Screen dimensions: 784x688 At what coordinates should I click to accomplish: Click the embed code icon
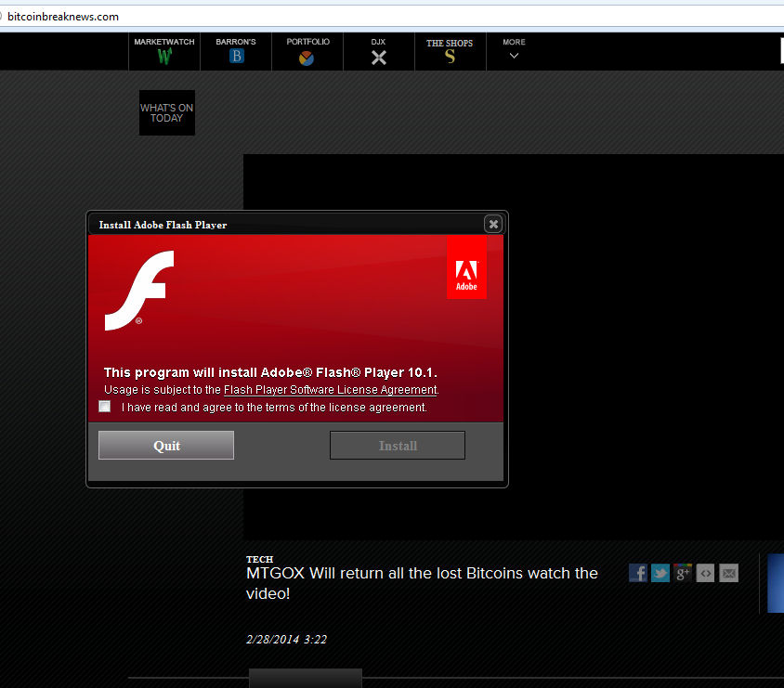[x=706, y=573]
